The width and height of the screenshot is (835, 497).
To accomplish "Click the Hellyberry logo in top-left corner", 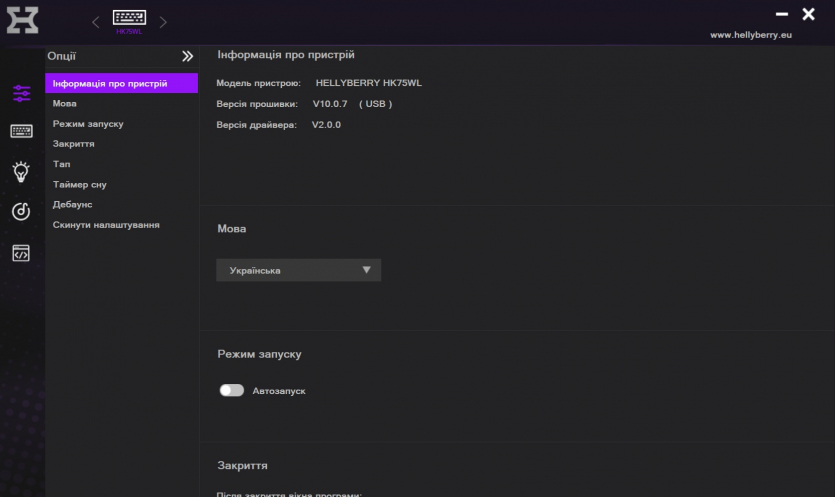I will click(x=22, y=19).
